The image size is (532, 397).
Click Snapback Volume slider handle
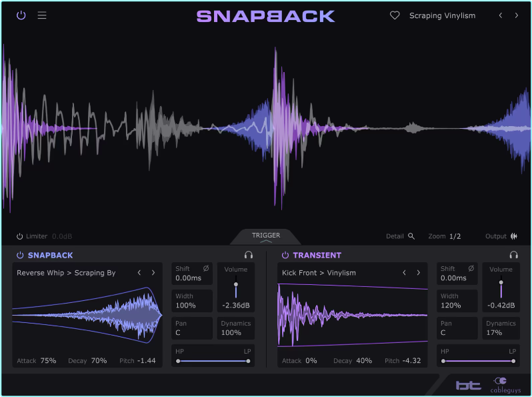coord(236,284)
